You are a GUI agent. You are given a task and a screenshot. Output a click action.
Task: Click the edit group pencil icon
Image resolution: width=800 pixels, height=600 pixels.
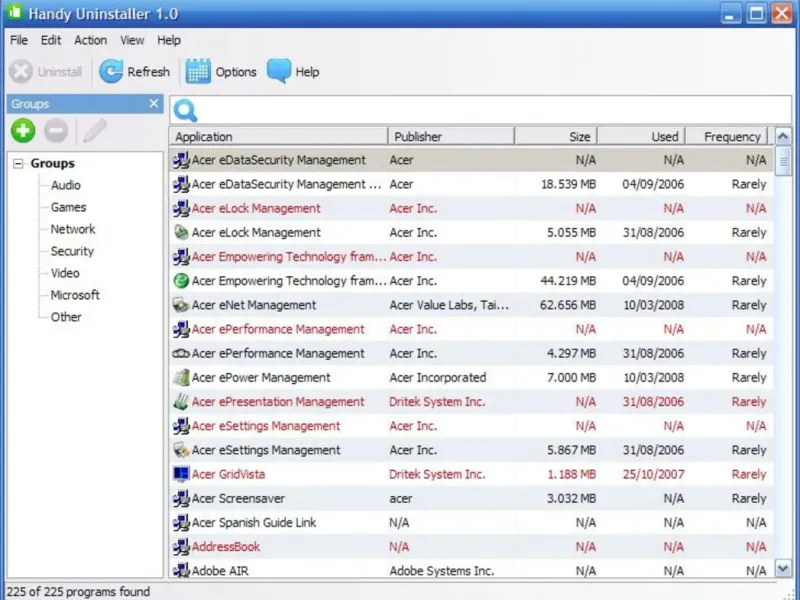tap(95, 131)
